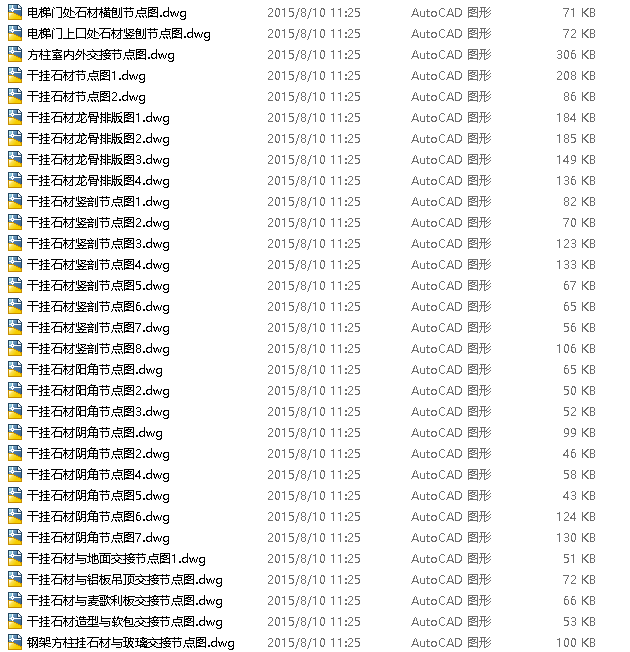
Task: Click the icon of 干挂石材阴角节点图6.dwg
Action: [x=15, y=517]
